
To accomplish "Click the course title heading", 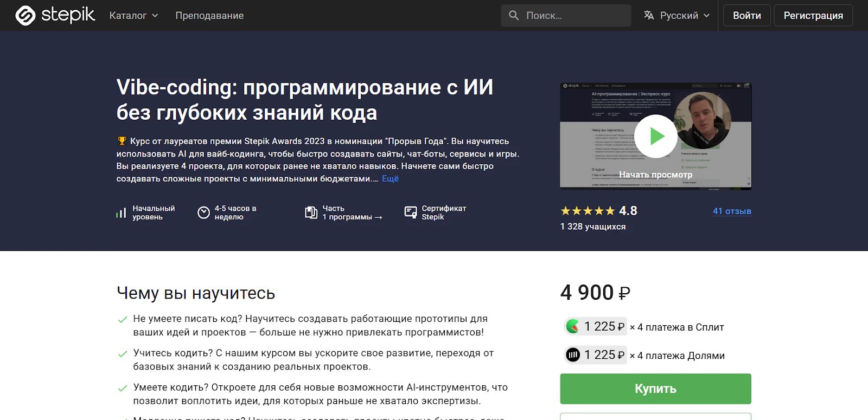I will click(x=305, y=100).
